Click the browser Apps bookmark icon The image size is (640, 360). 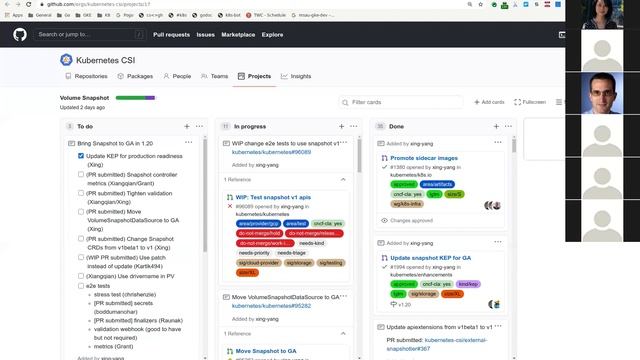click(7, 15)
